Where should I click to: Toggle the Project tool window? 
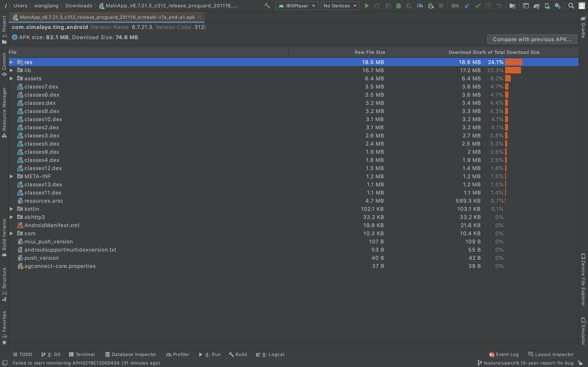4,29
